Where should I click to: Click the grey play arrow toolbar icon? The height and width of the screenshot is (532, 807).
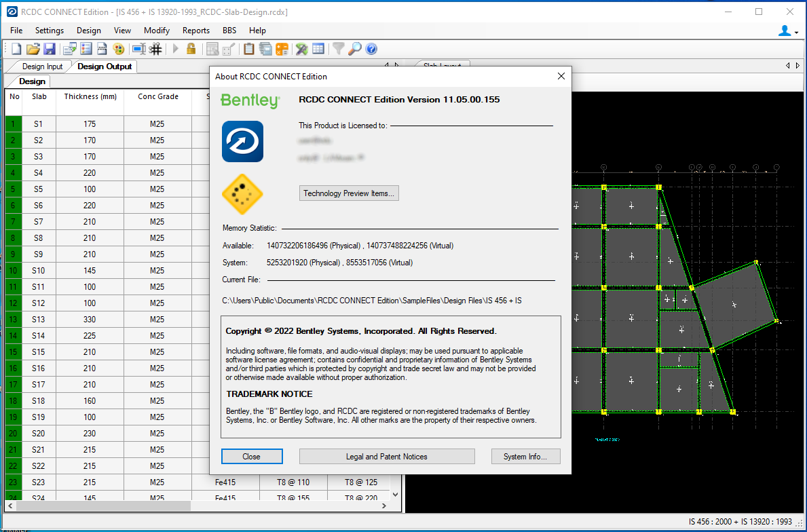tap(176, 49)
